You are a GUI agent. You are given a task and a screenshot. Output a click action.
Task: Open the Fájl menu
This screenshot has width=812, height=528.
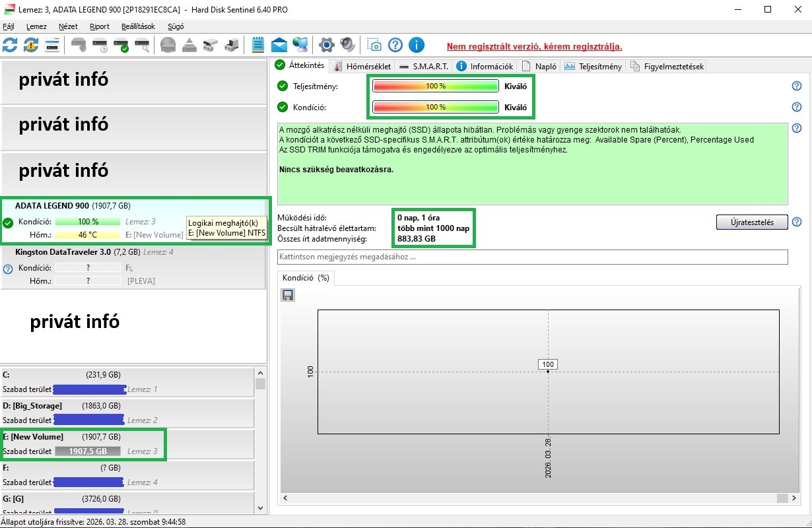pyautogui.click(x=9, y=26)
